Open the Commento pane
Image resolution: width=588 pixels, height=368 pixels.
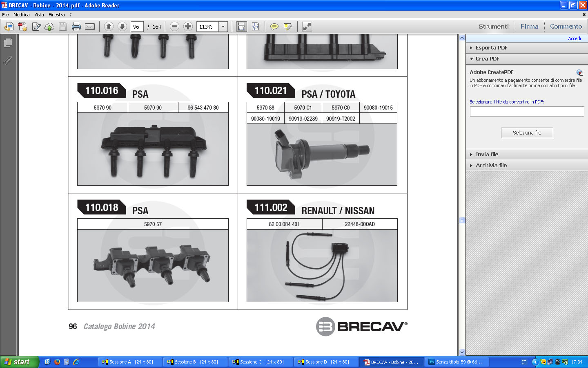pos(566,27)
